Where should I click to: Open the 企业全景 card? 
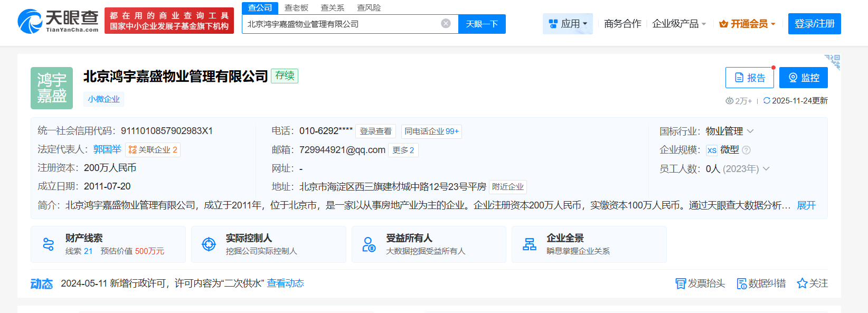point(589,244)
